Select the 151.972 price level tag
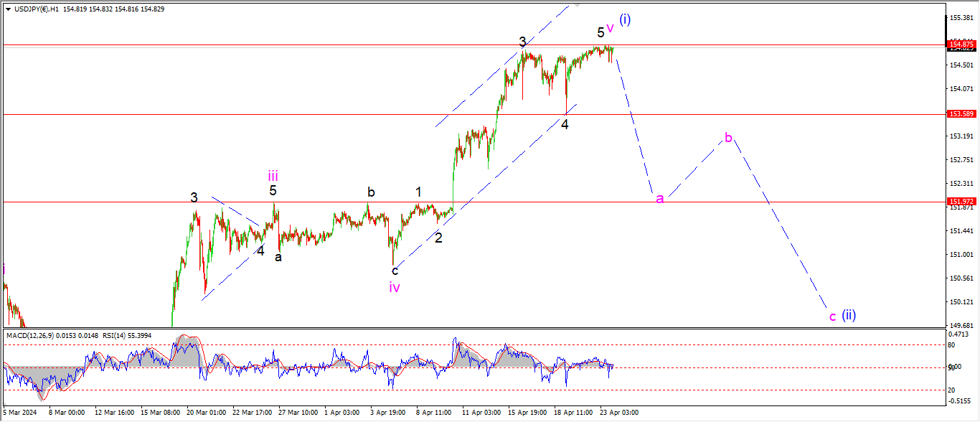 tap(962, 202)
